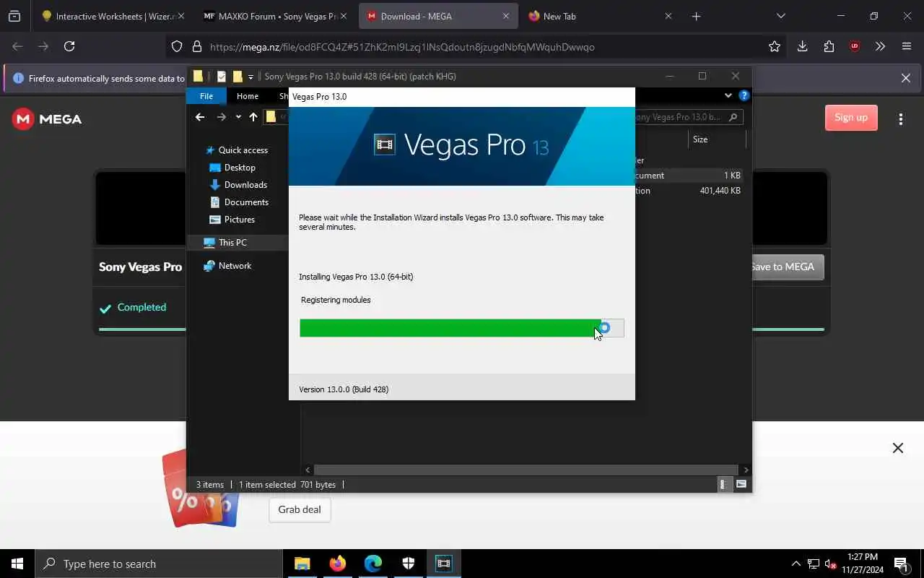
Task: Open Explorer help question mark
Action: (x=744, y=95)
